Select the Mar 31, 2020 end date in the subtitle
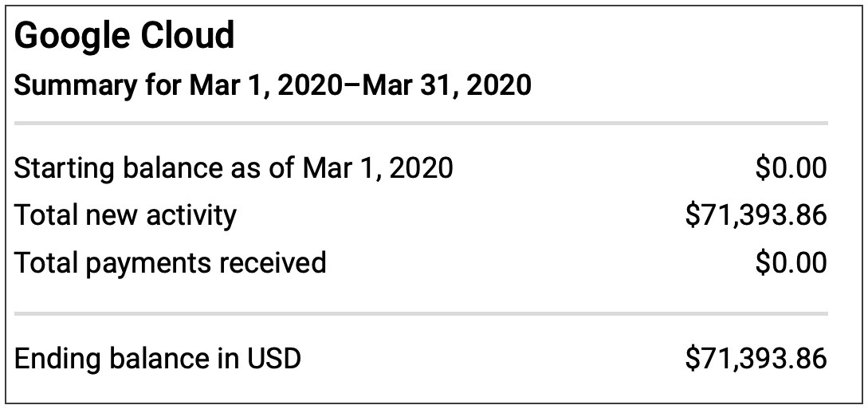 [446, 84]
